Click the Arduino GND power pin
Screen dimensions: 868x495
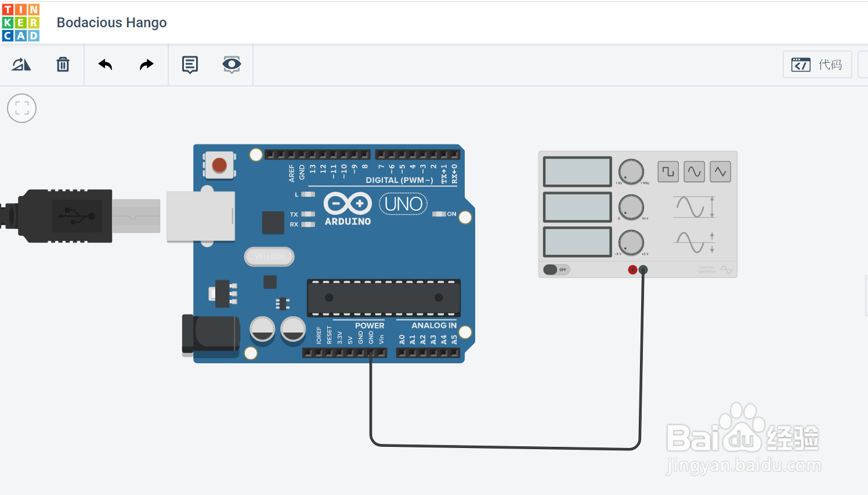click(371, 353)
